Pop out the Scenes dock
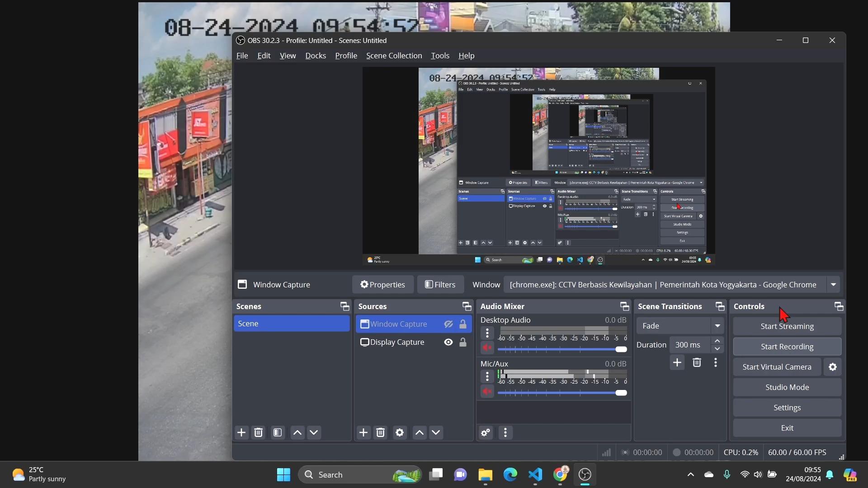868x488 pixels. 345,306
